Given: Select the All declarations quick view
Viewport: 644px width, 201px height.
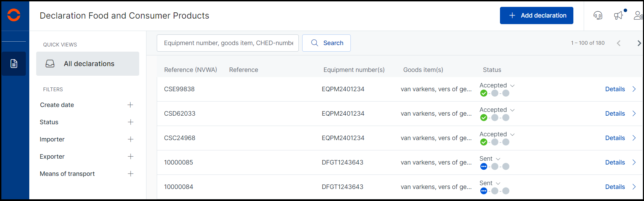Looking at the screenshot, I should coord(88,64).
